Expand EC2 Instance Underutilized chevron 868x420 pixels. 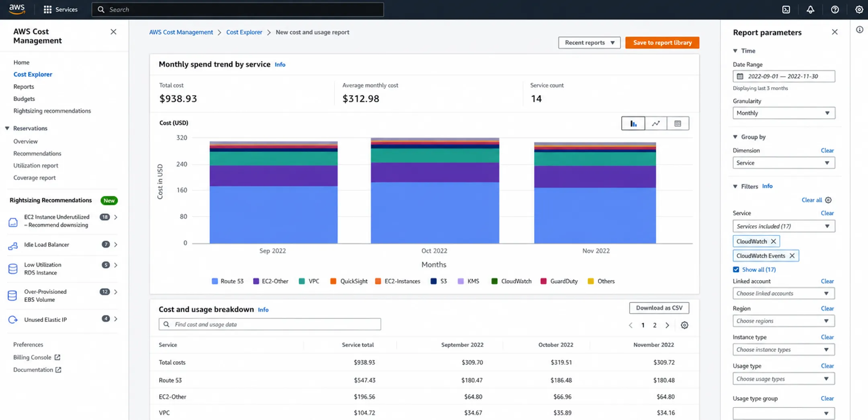point(116,217)
